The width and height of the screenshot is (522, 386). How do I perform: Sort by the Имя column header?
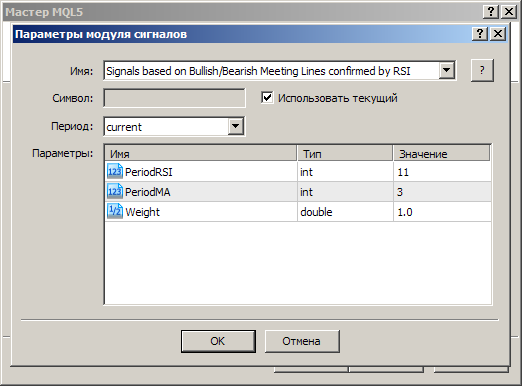tap(201, 154)
